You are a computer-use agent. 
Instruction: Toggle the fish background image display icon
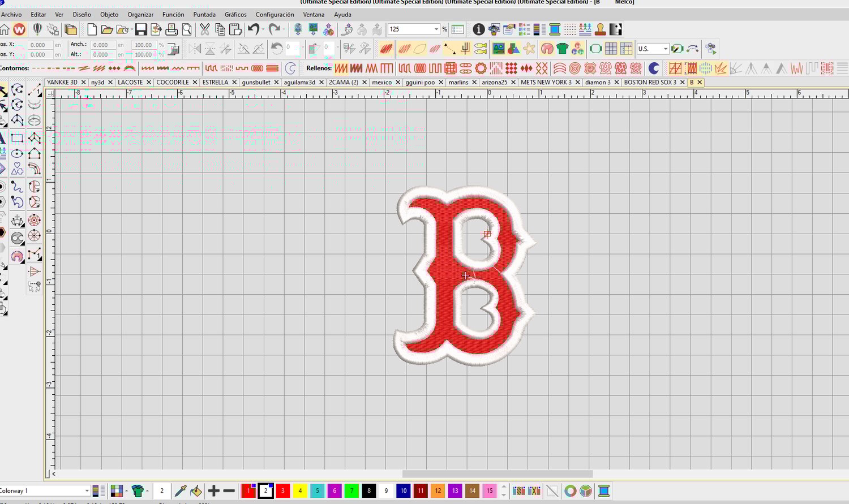(481, 49)
